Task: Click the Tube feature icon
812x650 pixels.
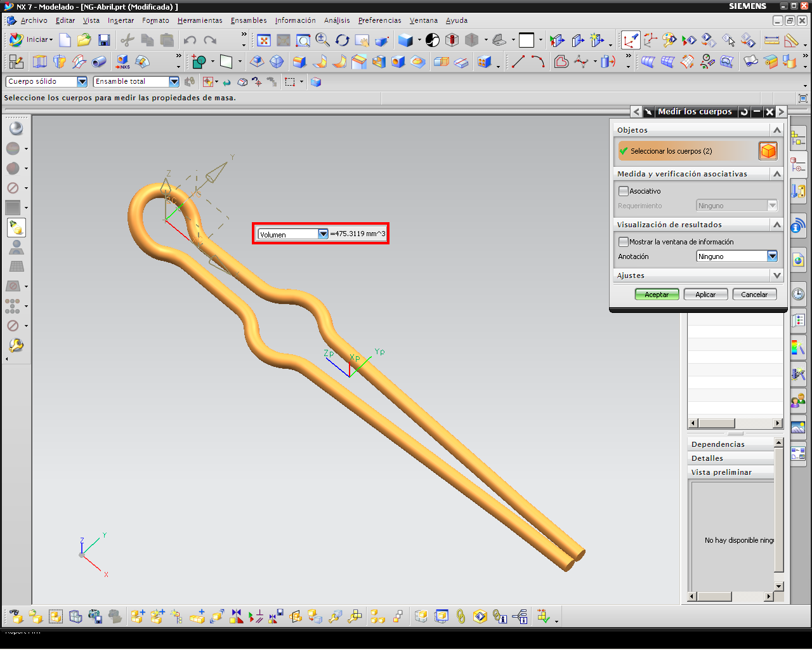Action: [x=99, y=62]
